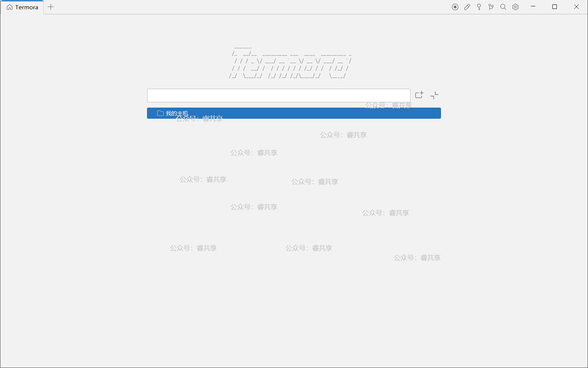The image size is (588, 368).
Task: Close the Termora window
Action: point(576,7)
